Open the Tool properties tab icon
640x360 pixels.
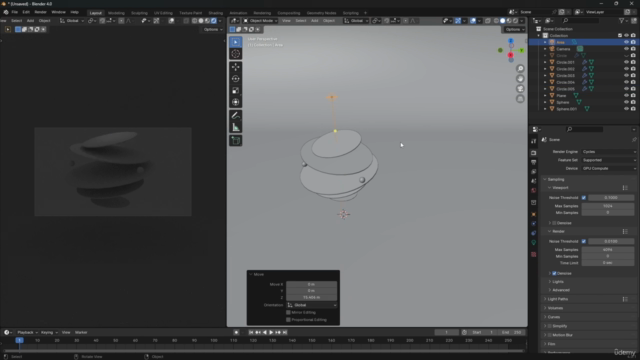pyautogui.click(x=533, y=141)
